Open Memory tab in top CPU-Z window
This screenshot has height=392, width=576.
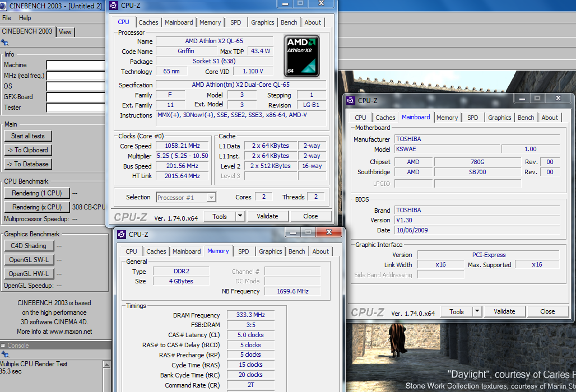click(210, 22)
